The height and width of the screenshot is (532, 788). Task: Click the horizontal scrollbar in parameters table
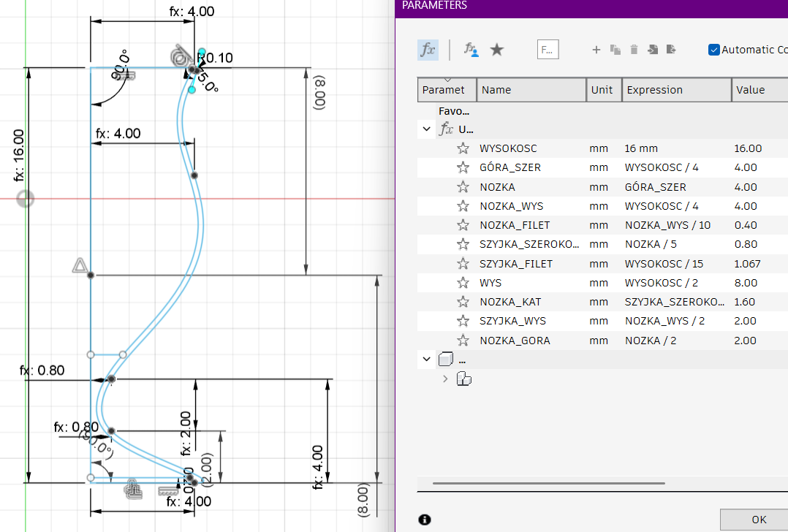pos(548,483)
